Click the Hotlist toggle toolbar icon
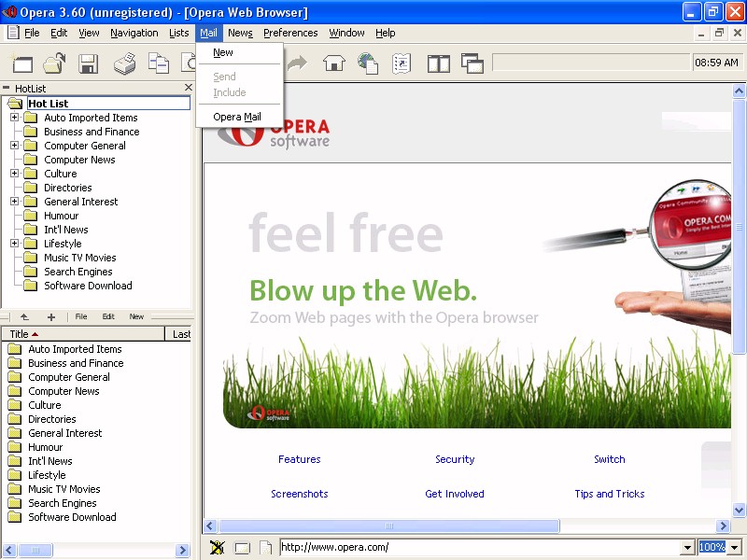This screenshot has width=747, height=560. (402, 63)
